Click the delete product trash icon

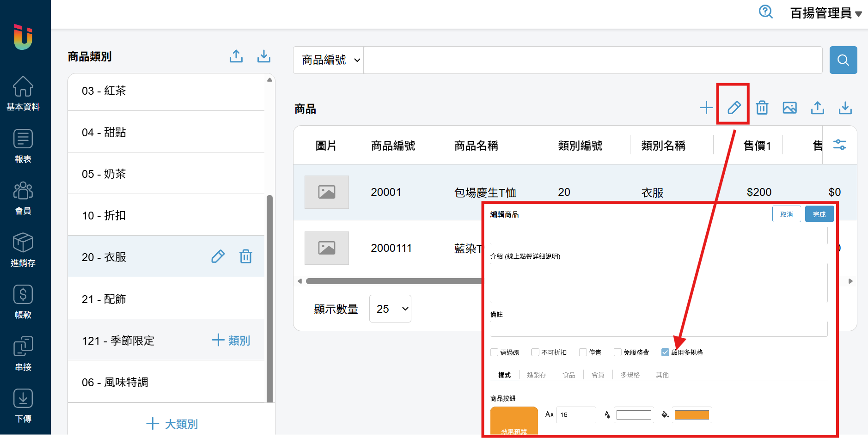762,108
